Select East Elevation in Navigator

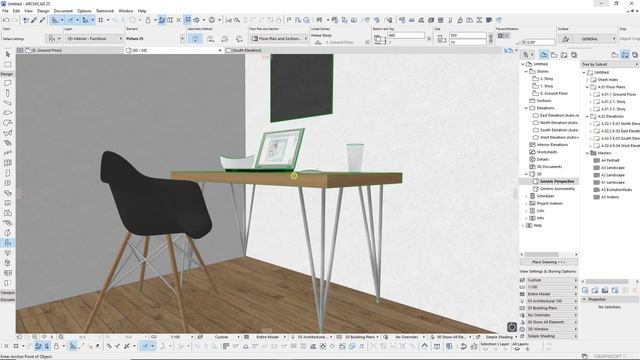pos(559,116)
